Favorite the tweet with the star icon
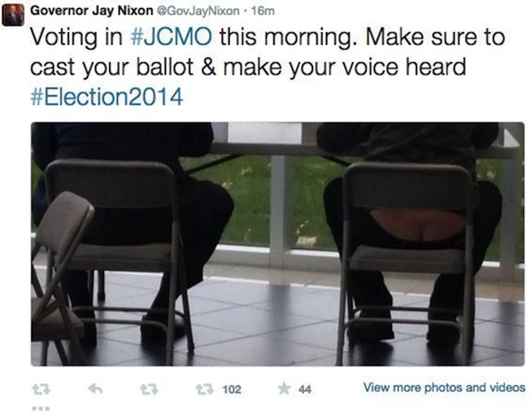The height and width of the screenshot is (417, 532). coord(284,389)
